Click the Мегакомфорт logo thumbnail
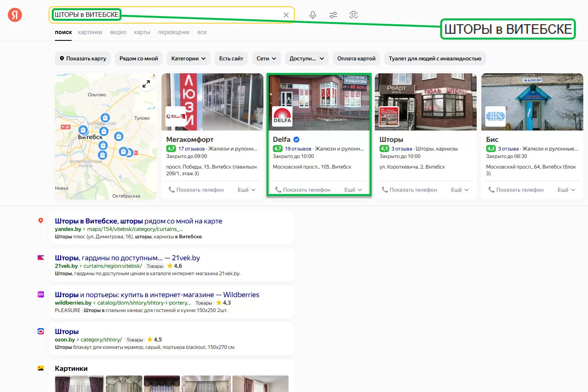 176,116
